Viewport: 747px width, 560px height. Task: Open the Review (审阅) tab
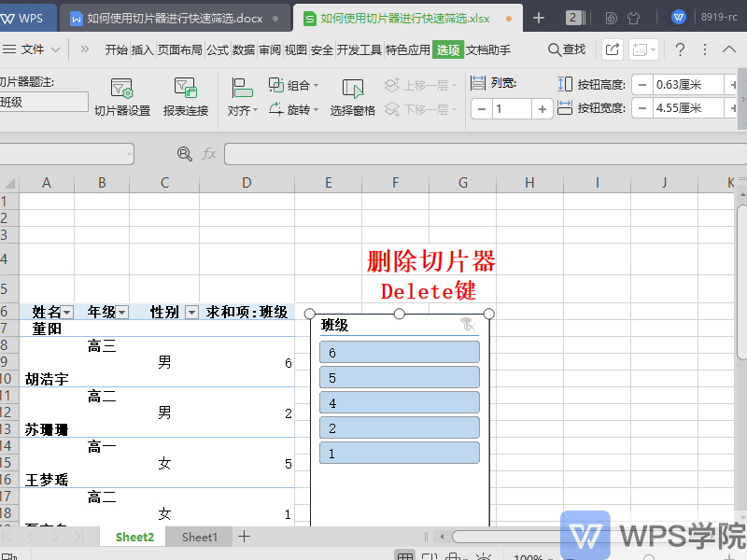tap(270, 49)
